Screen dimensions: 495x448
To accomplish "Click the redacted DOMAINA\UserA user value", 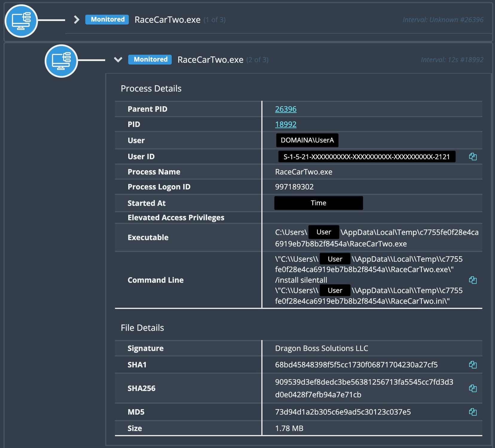I will [x=307, y=140].
